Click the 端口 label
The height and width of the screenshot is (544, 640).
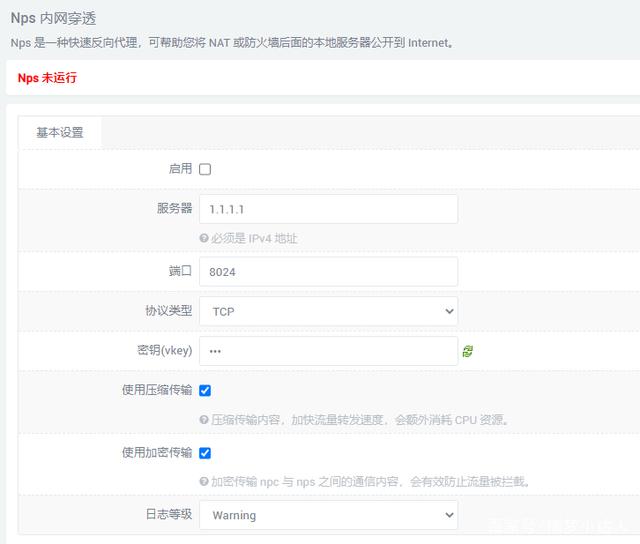point(180,271)
